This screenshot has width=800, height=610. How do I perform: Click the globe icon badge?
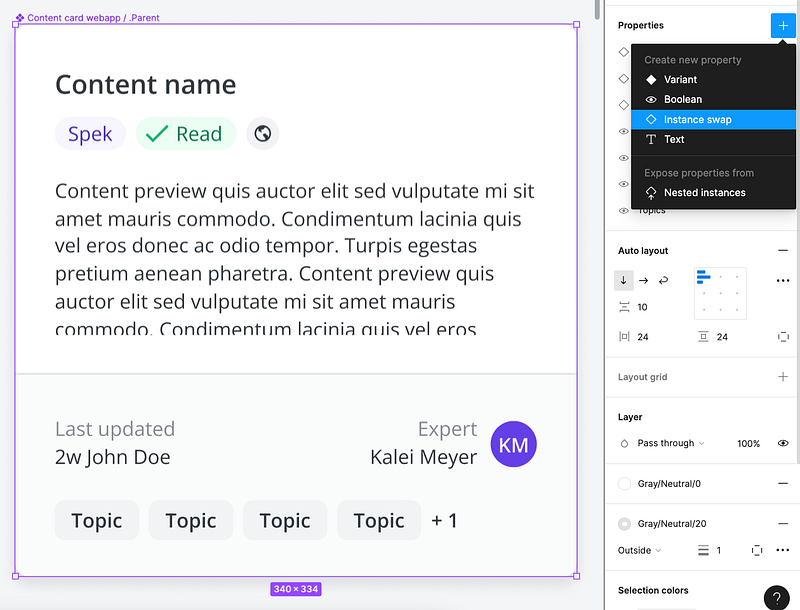(262, 134)
